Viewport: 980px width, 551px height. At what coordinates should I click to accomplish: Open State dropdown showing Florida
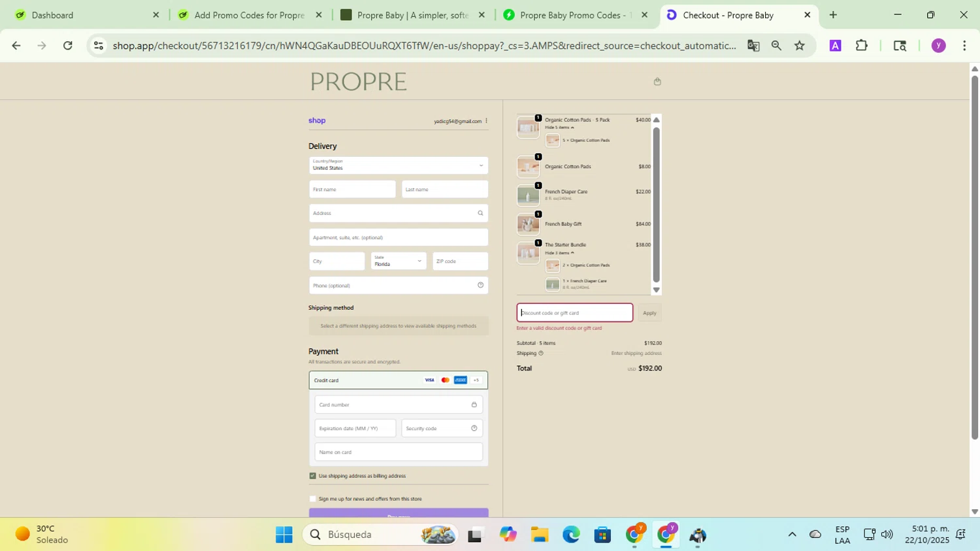coord(399,261)
